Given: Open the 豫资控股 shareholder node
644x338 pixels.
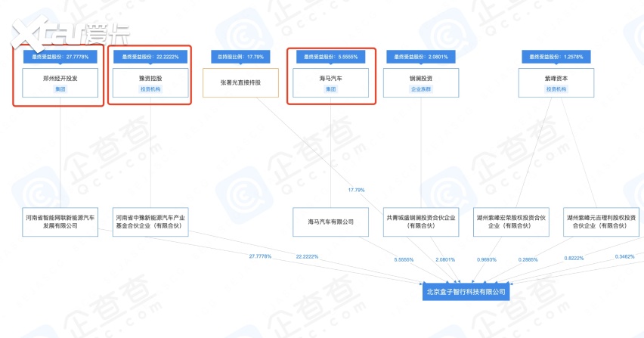Looking at the screenshot, I should coord(150,83).
